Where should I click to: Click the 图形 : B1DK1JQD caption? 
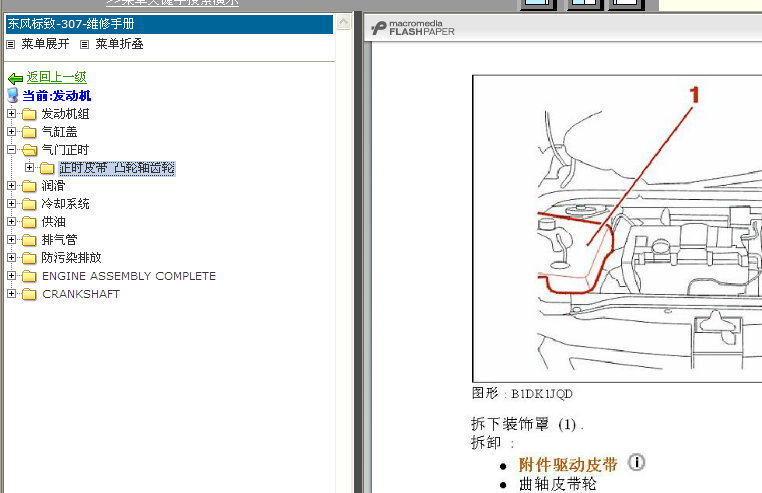pos(522,393)
